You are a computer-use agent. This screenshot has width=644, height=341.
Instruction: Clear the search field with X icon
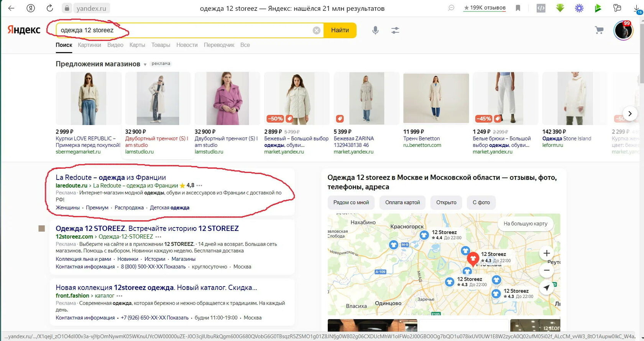click(316, 30)
